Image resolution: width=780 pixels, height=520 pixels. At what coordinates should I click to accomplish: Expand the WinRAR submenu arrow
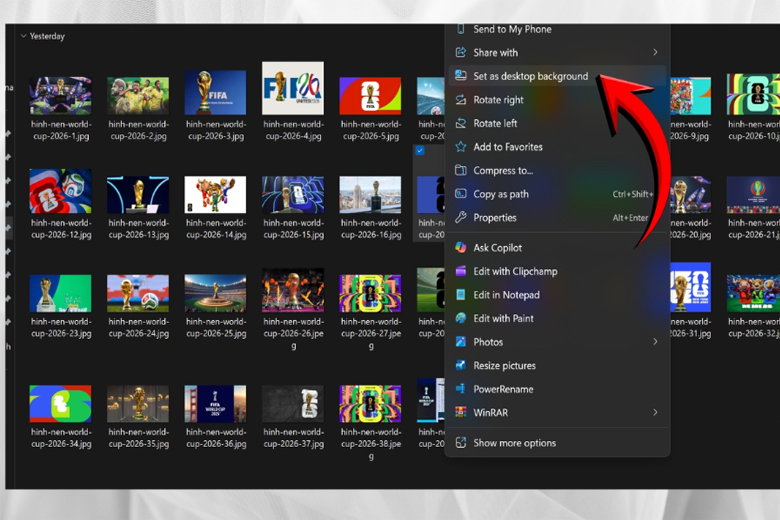click(655, 413)
